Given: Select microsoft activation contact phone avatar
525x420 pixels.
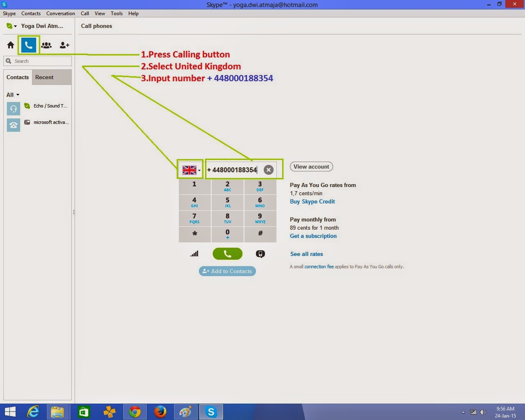Looking at the screenshot, I should 14,125.
